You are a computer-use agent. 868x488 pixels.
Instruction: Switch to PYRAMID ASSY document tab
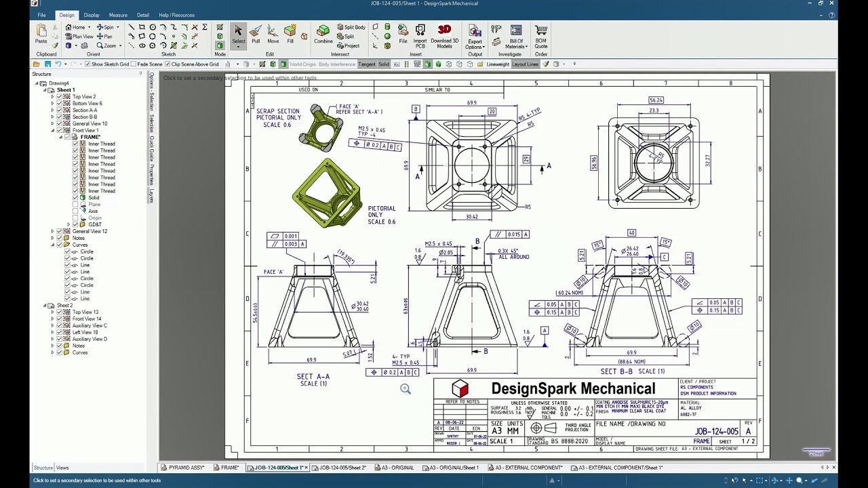coord(182,468)
